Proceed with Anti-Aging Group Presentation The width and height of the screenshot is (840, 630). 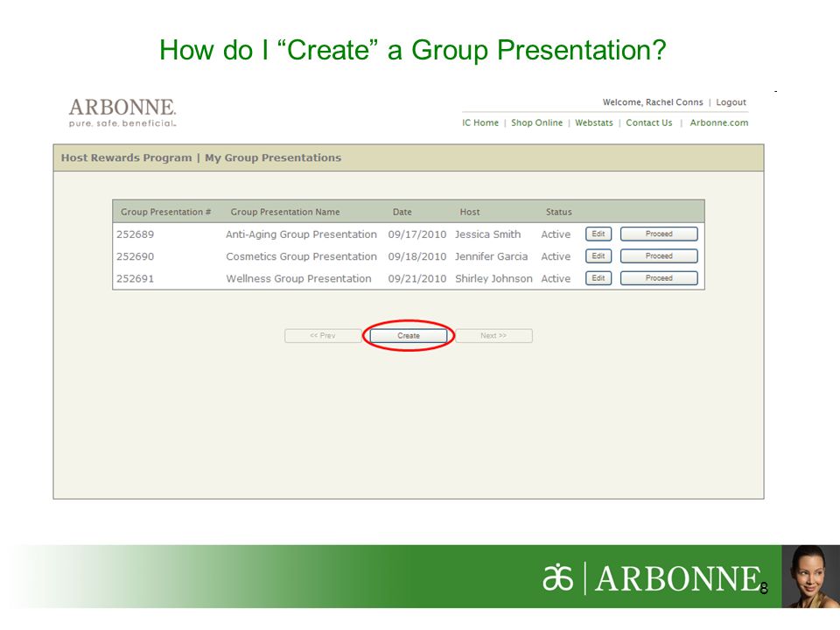pos(659,234)
